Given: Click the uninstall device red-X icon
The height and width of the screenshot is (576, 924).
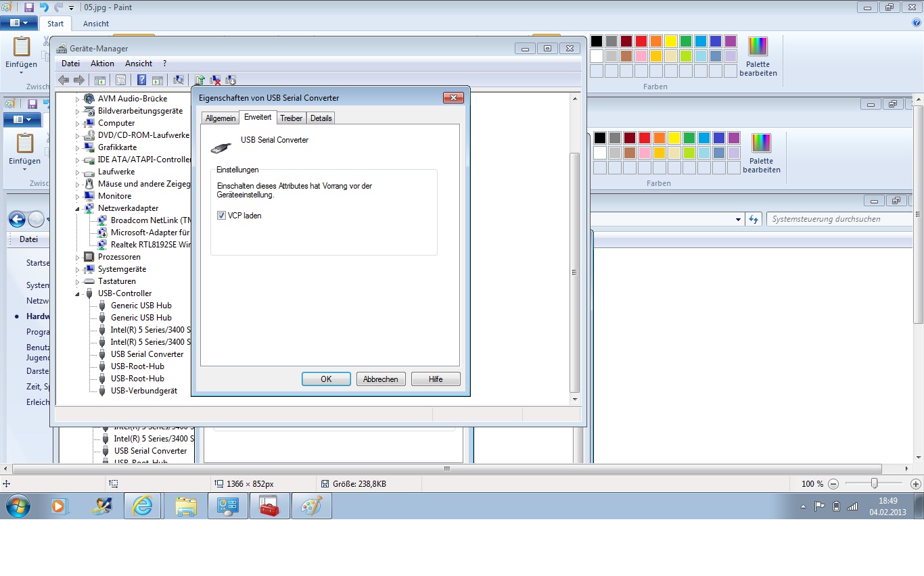Looking at the screenshot, I should [215, 80].
